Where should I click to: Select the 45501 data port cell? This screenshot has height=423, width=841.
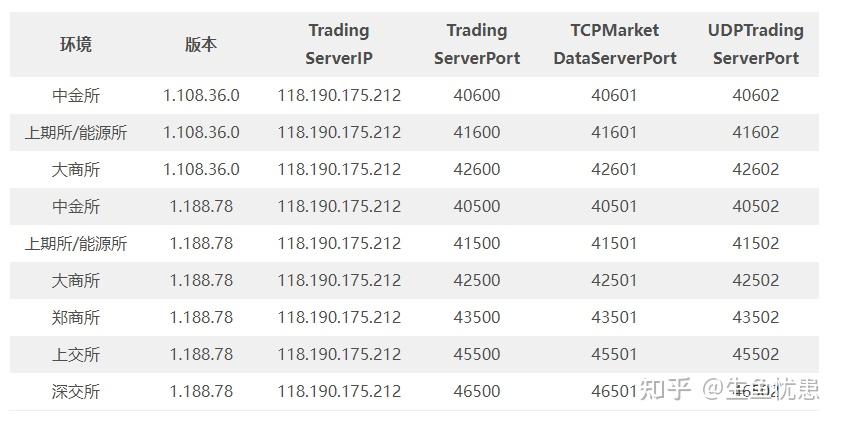pos(615,354)
